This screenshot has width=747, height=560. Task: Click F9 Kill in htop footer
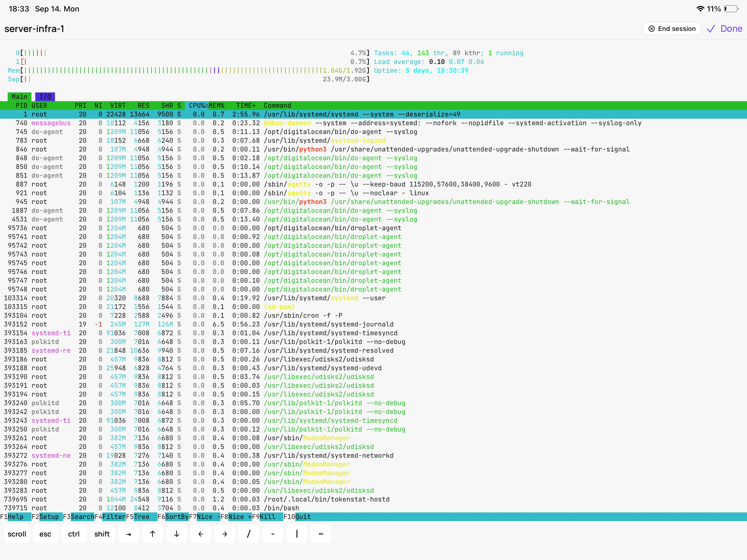267,517
